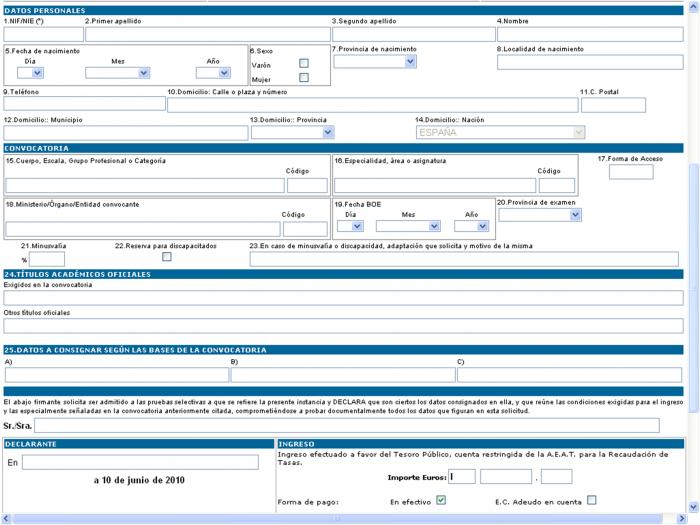Viewport: 700px width, 525px height.
Task: Expand Provincia de examen dropdown
Action: coord(540,215)
